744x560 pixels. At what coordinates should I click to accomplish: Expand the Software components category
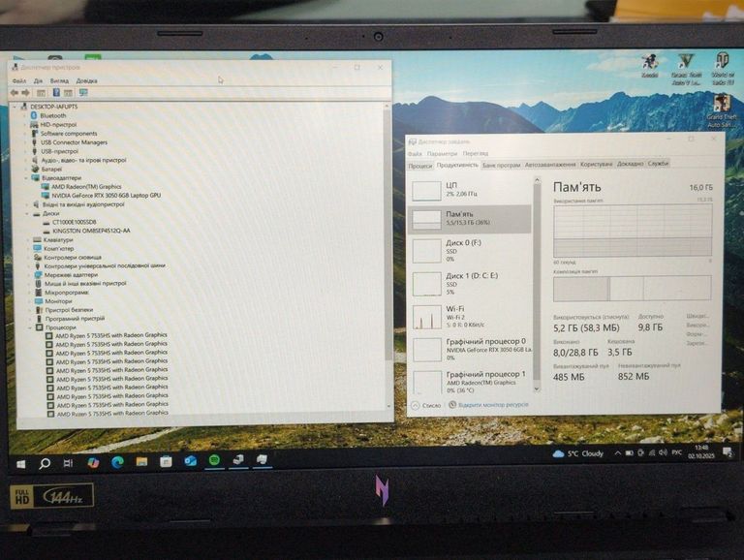point(26,134)
